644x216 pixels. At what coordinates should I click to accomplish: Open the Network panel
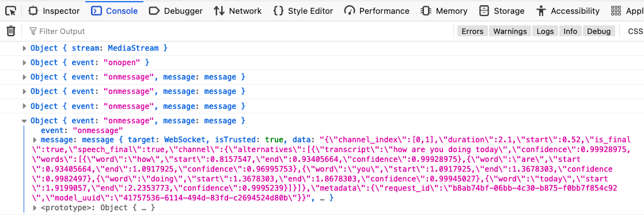coord(238,11)
